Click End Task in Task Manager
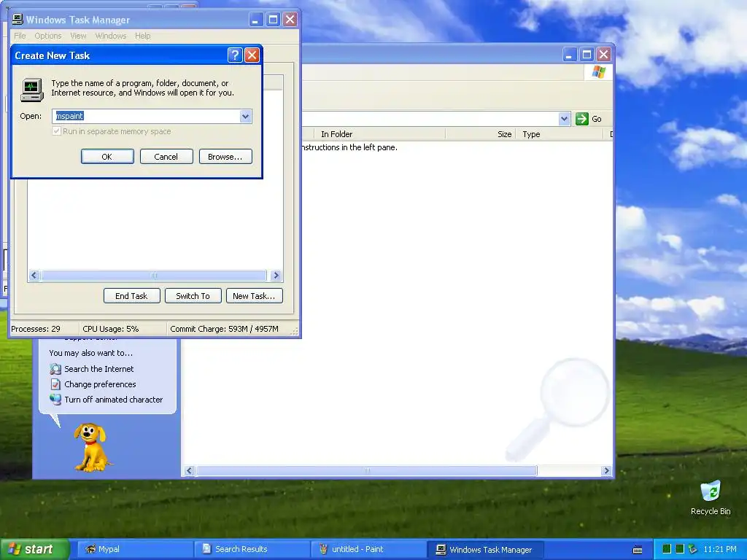Image resolution: width=747 pixels, height=560 pixels. coord(131,296)
